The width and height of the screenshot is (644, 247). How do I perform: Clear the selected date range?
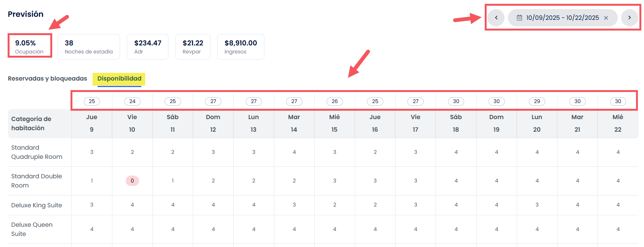click(606, 18)
